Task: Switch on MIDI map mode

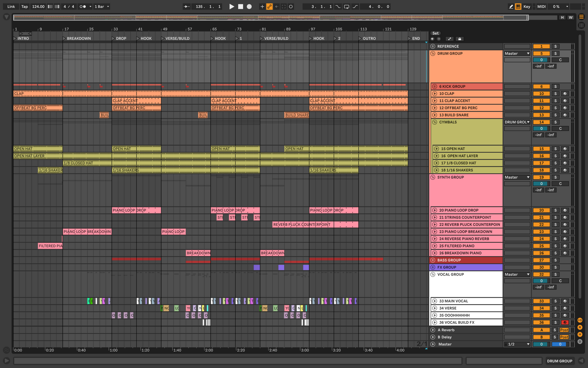Action: 541,7
